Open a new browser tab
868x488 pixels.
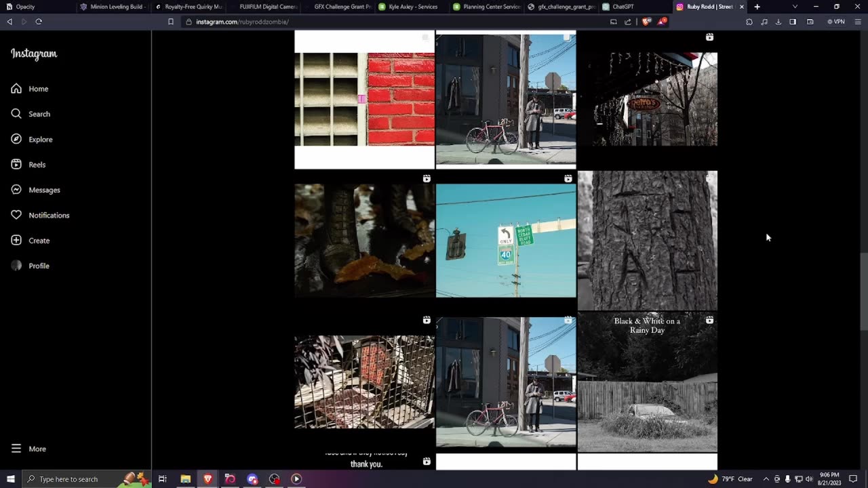[x=757, y=7]
